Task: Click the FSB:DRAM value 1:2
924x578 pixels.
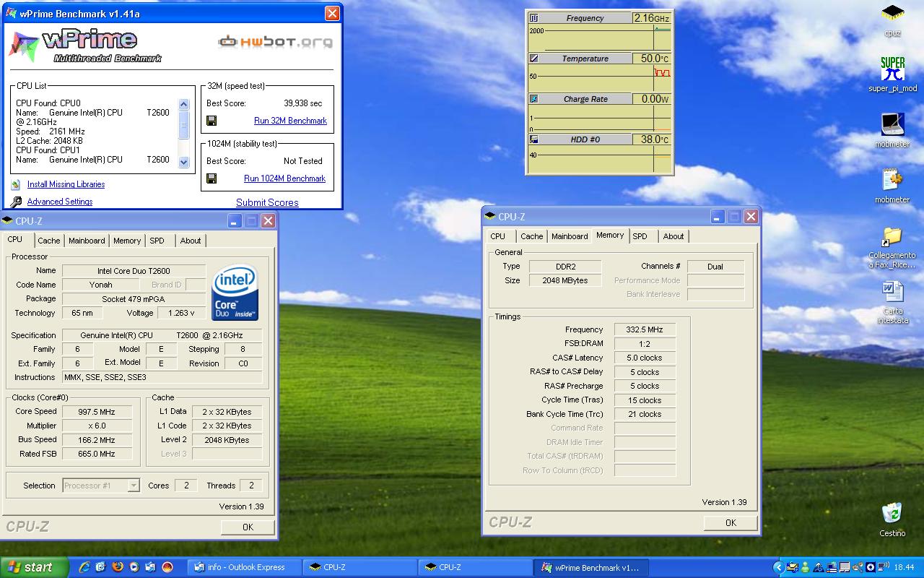Action: 645,344
